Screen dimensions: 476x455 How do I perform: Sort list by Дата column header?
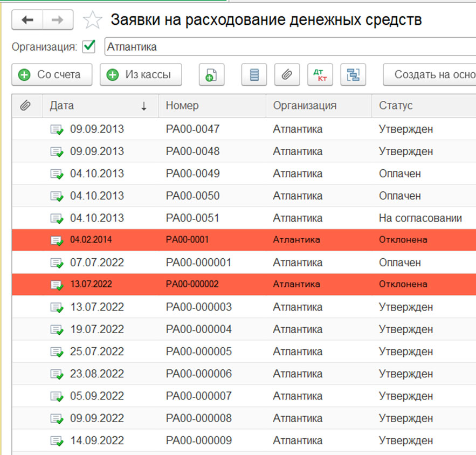(97, 106)
